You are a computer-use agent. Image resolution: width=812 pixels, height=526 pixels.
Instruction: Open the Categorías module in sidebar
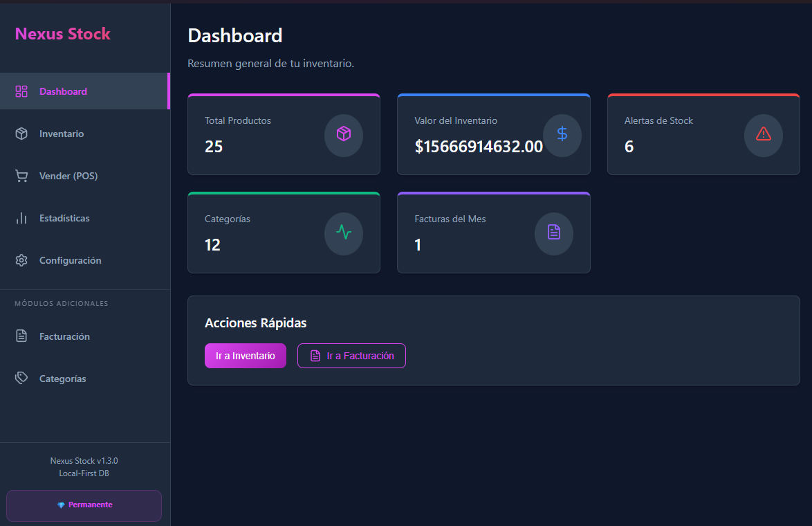tap(85, 379)
